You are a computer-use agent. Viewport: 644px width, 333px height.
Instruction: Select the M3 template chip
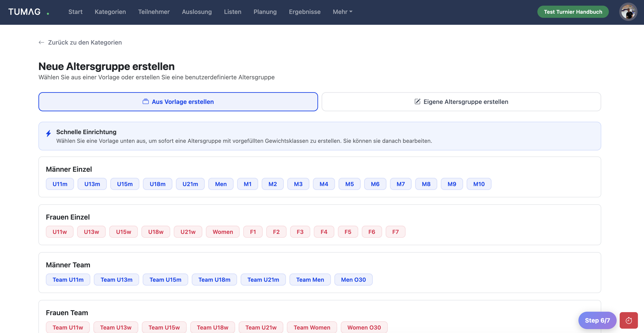coord(298,184)
